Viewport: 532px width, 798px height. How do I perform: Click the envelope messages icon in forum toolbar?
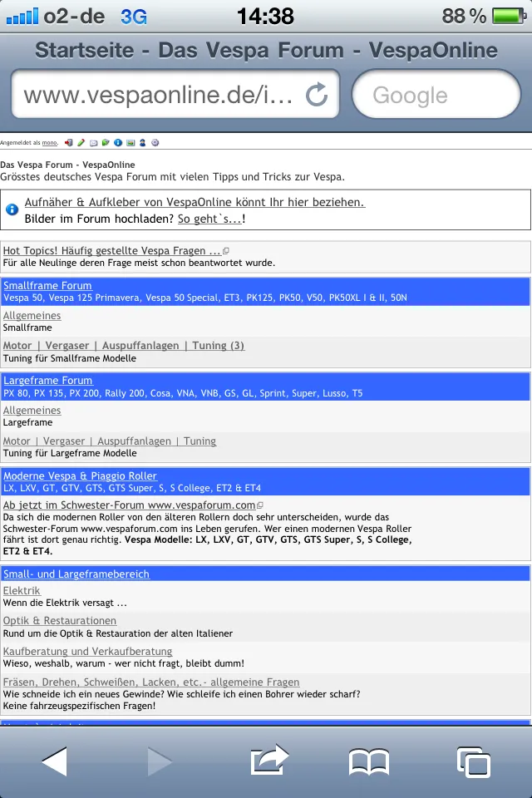94,143
